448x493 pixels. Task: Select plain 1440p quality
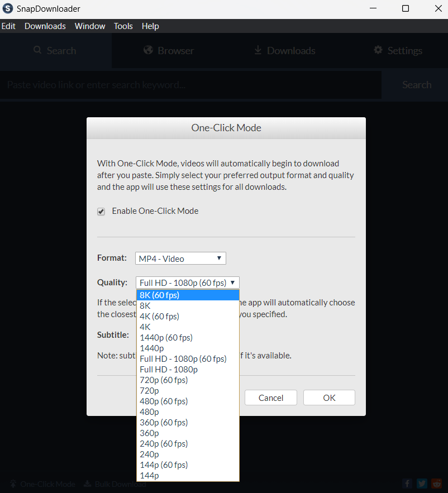[x=188, y=348]
